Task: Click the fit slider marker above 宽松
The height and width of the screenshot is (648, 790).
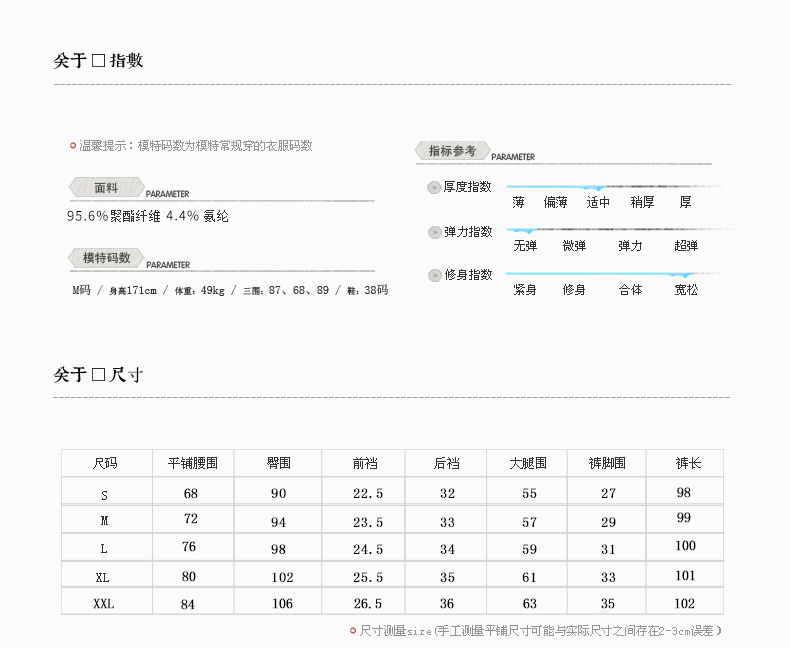Action: pyautogui.click(x=684, y=275)
